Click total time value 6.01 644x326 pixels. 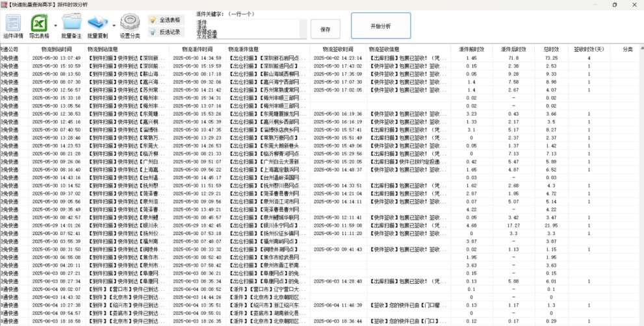click(x=551, y=281)
